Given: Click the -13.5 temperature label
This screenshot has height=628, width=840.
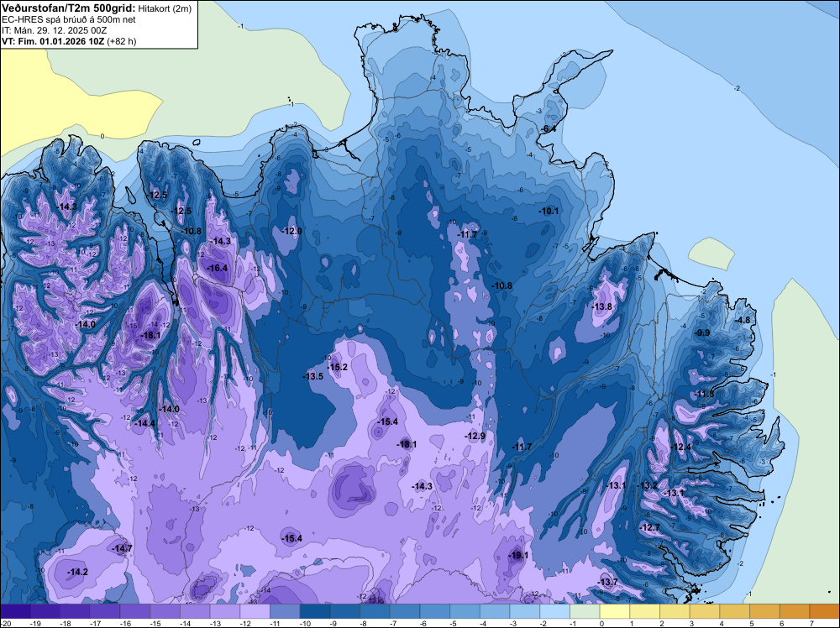Looking at the screenshot, I should (x=312, y=376).
